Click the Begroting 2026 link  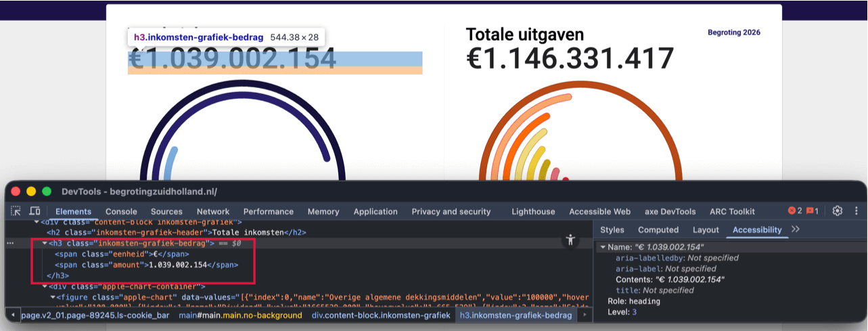[x=734, y=32]
